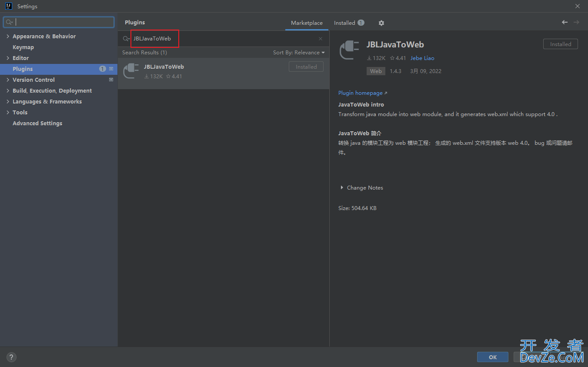Image resolution: width=588 pixels, height=367 pixels.
Task: Click the 4.41 star rating in details
Action: click(x=398, y=58)
